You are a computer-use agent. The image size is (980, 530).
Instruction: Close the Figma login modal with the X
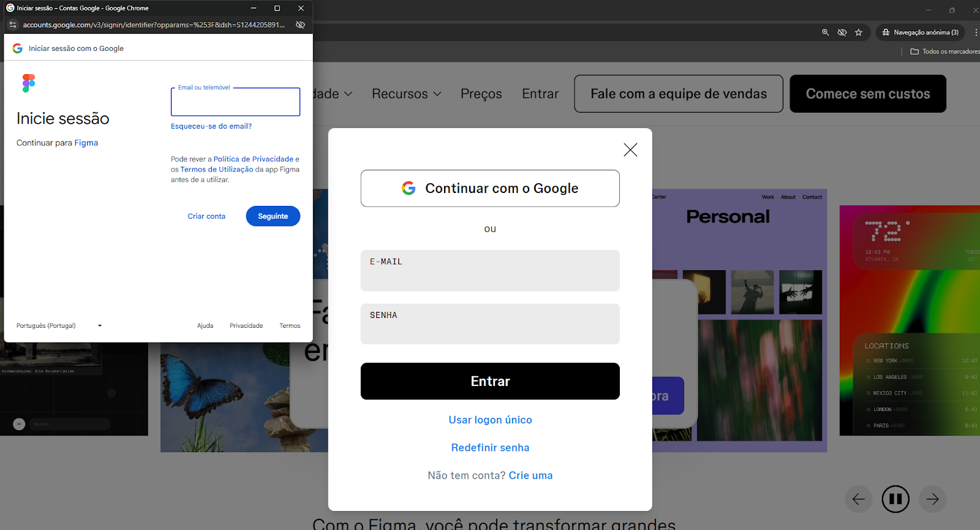point(630,150)
